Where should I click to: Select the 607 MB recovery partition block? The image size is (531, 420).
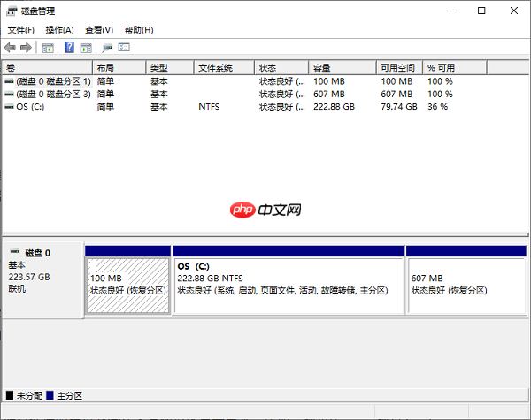(x=466, y=286)
